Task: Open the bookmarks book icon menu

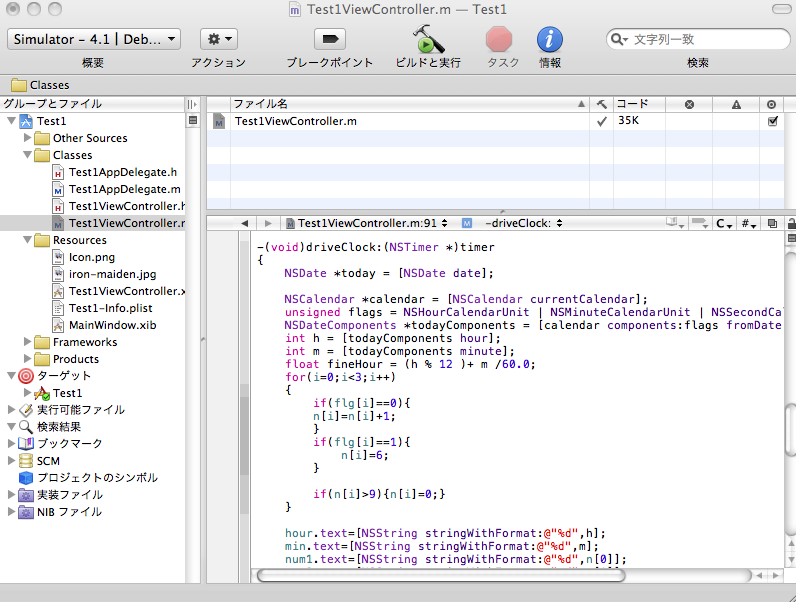Action: coord(675,223)
